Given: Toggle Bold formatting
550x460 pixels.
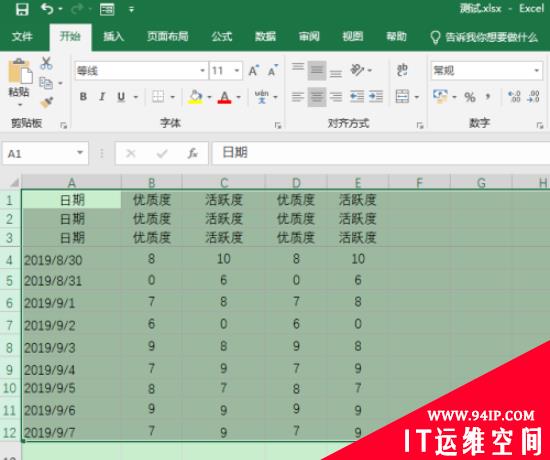Looking at the screenshot, I should (83, 96).
